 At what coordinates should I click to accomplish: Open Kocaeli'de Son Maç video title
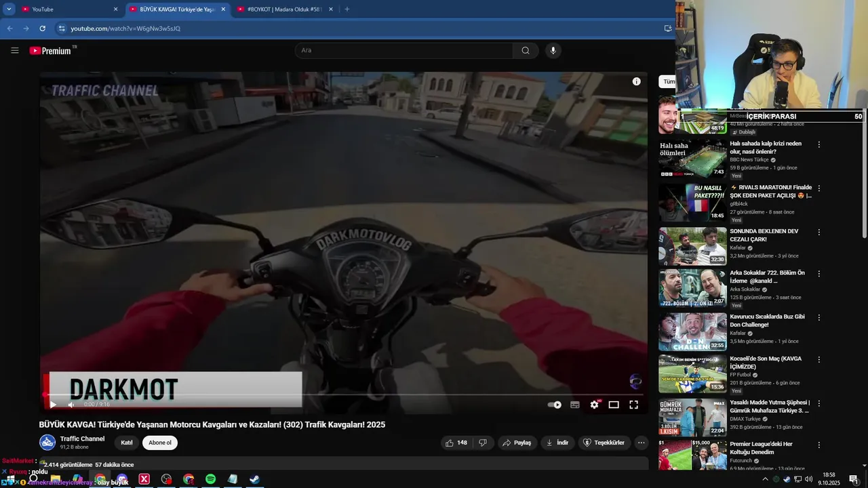(766, 363)
